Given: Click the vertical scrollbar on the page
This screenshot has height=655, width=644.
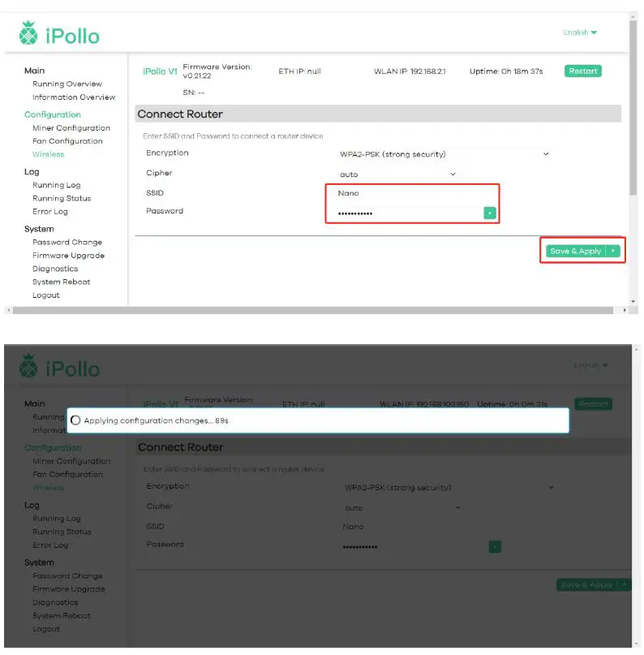Looking at the screenshot, I should pos(633,106).
